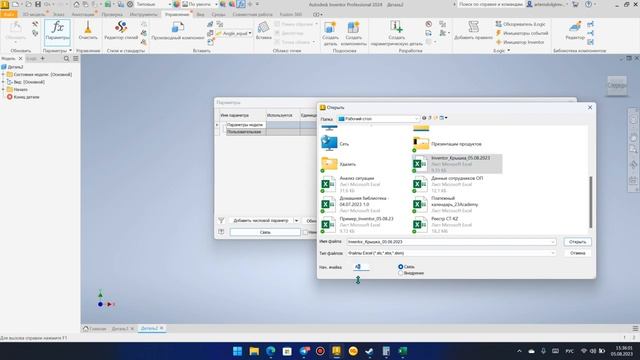640x360 pixels.
Task: Click the Связь button in Параметры dialog
Action: pyautogui.click(x=265, y=232)
